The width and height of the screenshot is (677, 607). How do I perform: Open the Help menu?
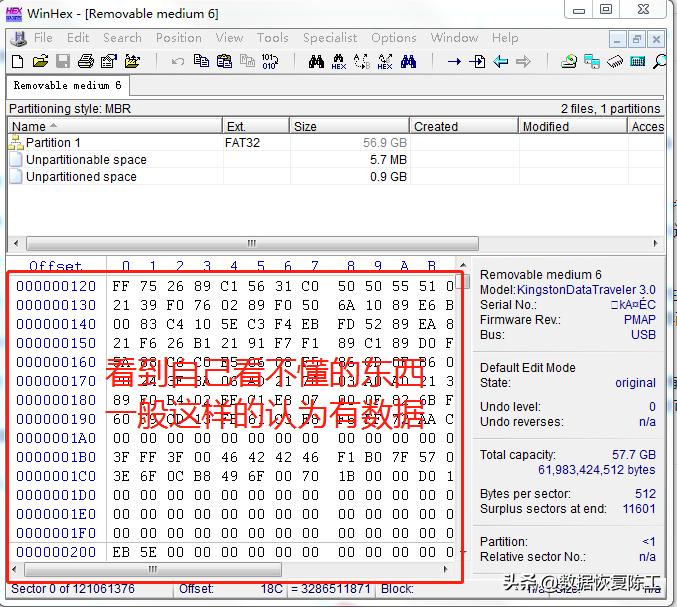click(505, 38)
